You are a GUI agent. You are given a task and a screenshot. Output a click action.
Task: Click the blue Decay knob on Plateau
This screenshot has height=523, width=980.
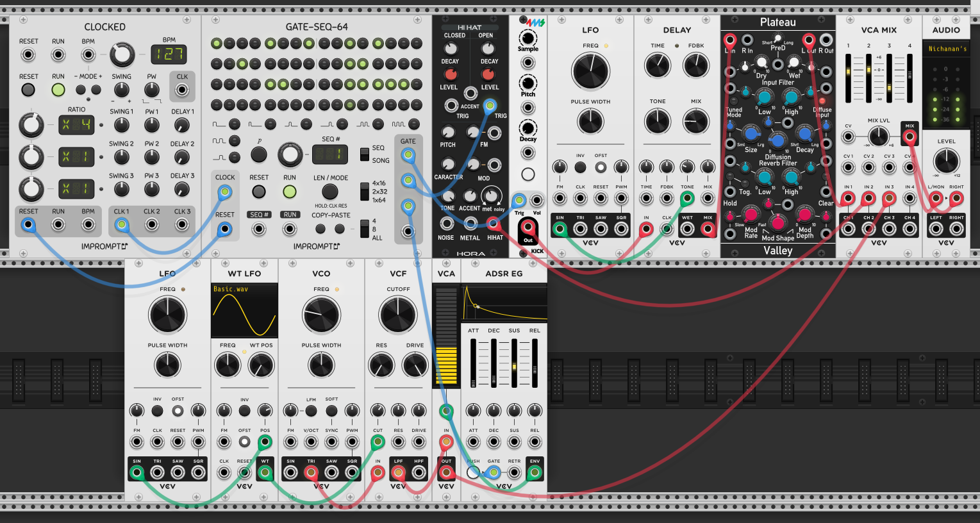click(x=805, y=134)
